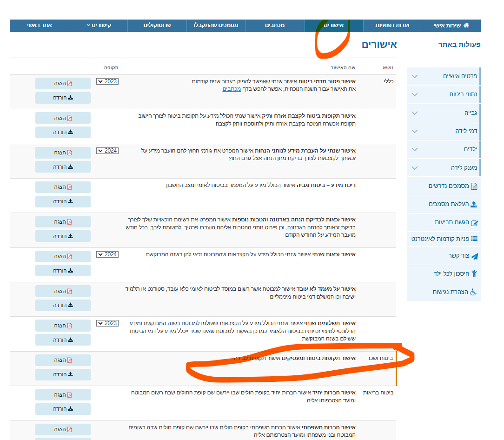504x440 pixels.
Task: Click the ביטוח ושכר category label
Action: [380, 358]
